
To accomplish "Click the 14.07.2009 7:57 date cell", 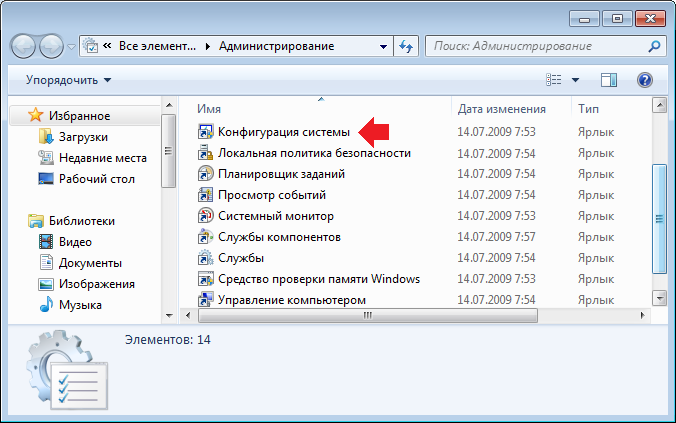I will tap(496, 237).
